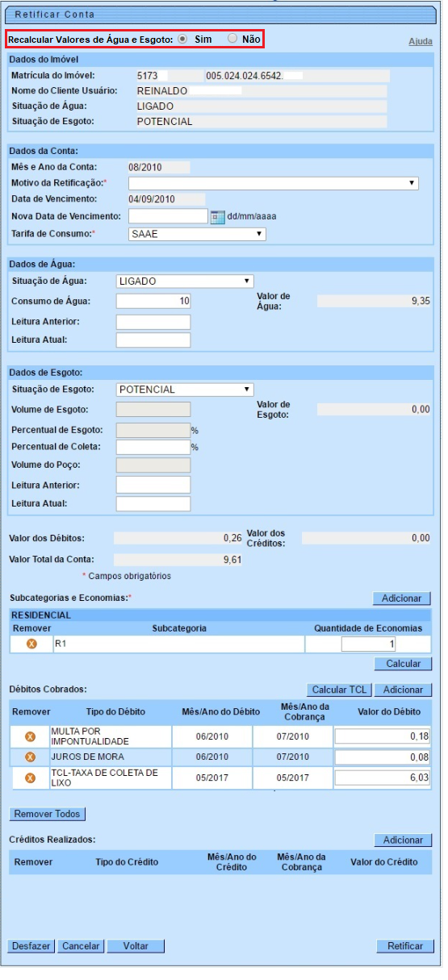Click Adicionar for Créditos Realizados

[x=403, y=840]
